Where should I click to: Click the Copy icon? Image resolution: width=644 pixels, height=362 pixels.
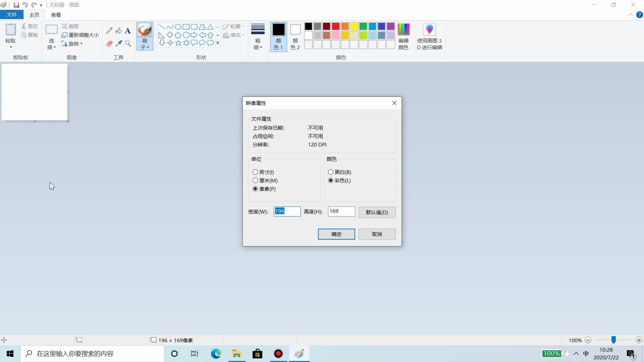[23, 35]
